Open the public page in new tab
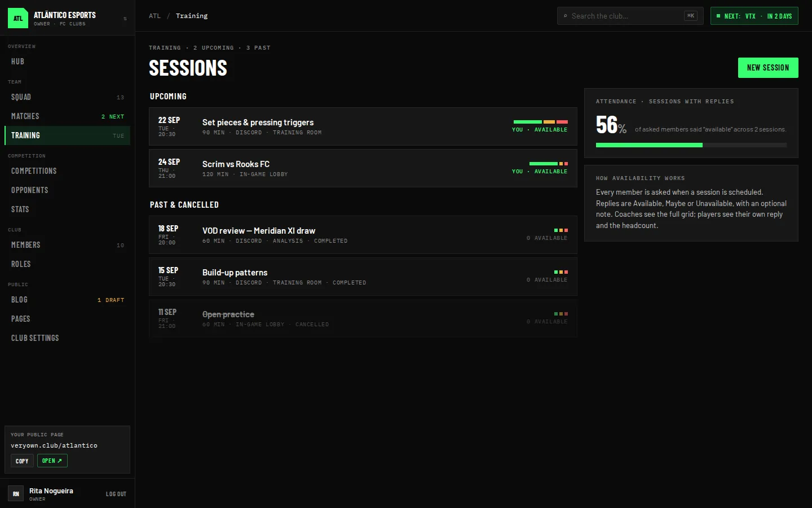812x508 pixels. 52,461
